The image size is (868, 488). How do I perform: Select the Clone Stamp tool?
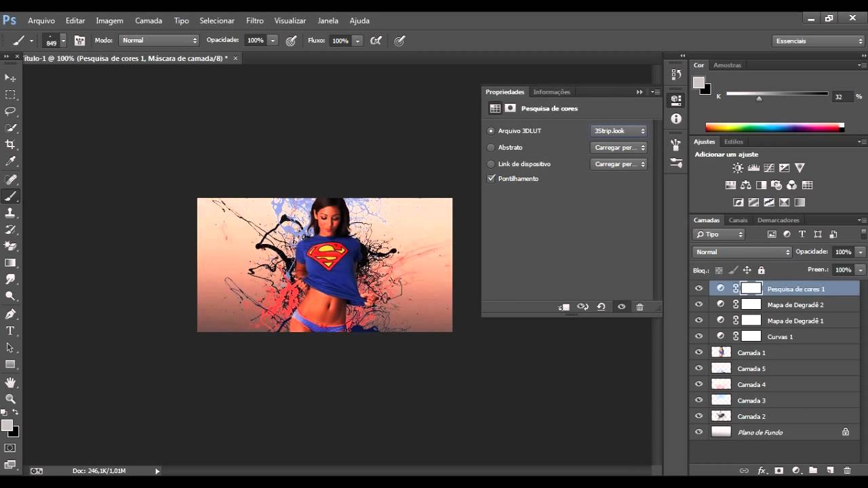point(10,213)
